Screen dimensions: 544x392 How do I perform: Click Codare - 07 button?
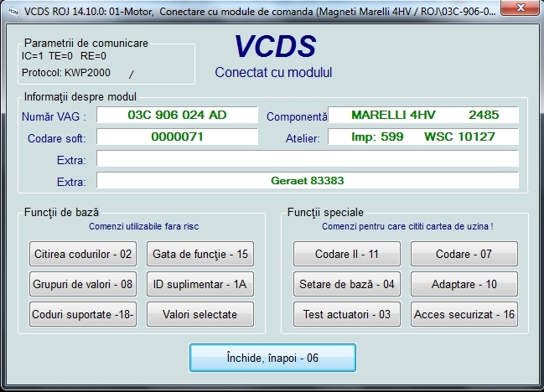coord(464,254)
